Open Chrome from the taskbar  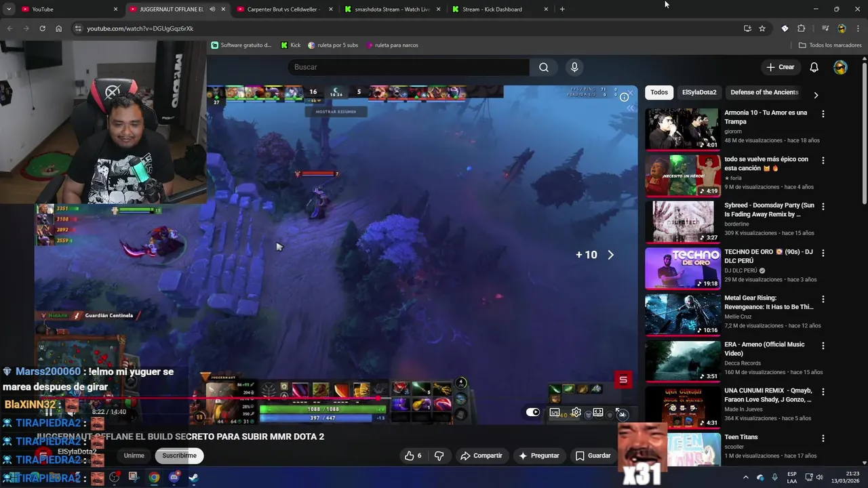coord(155,477)
